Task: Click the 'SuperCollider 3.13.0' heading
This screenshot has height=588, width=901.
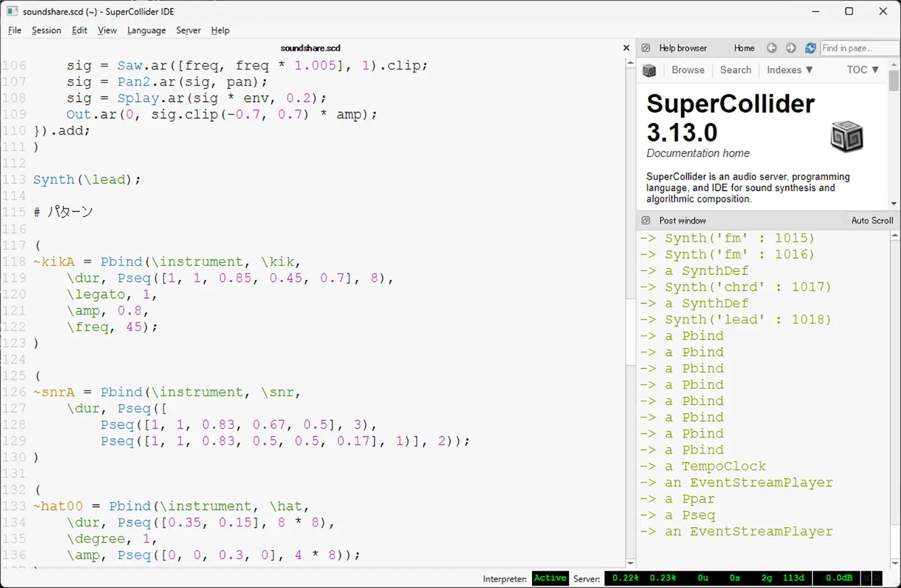Action: [731, 117]
